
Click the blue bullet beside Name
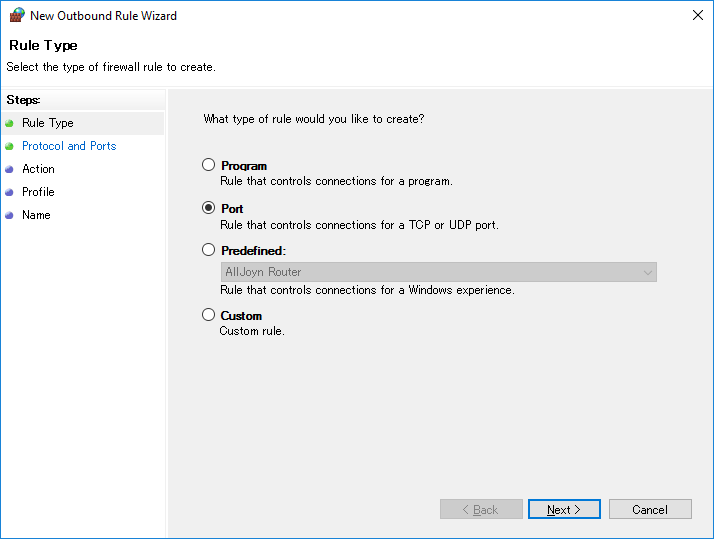coord(9,215)
